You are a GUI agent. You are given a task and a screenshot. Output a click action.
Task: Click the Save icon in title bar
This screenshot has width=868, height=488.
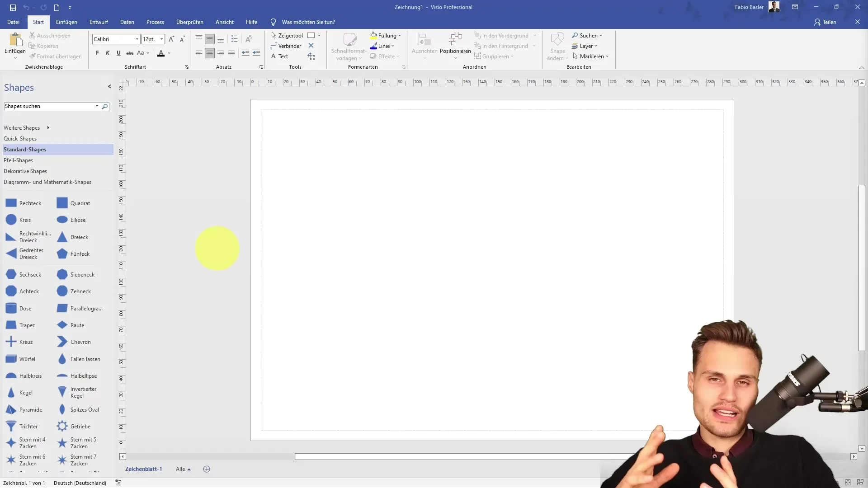pos(13,7)
